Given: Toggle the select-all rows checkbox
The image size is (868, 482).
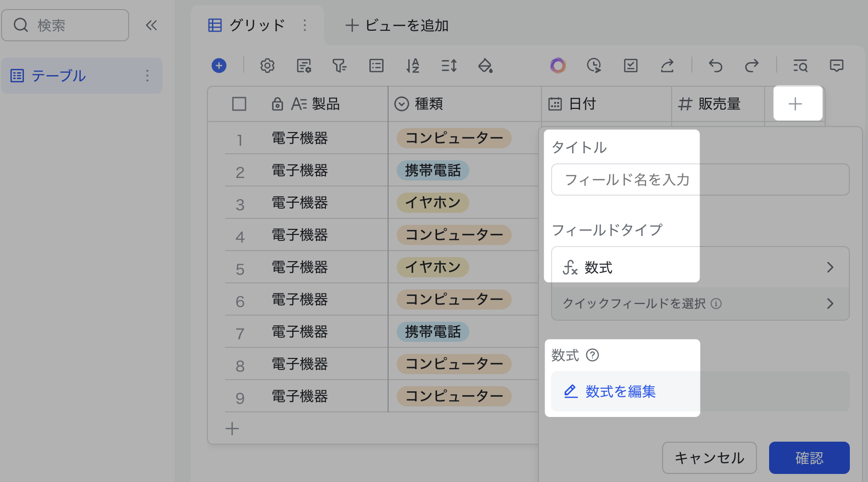Looking at the screenshot, I should point(239,104).
